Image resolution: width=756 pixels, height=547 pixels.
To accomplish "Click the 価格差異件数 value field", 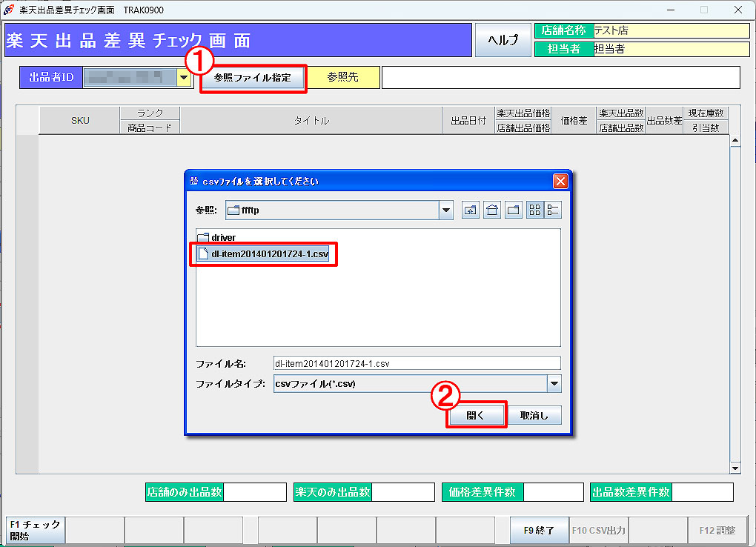I will (x=553, y=492).
